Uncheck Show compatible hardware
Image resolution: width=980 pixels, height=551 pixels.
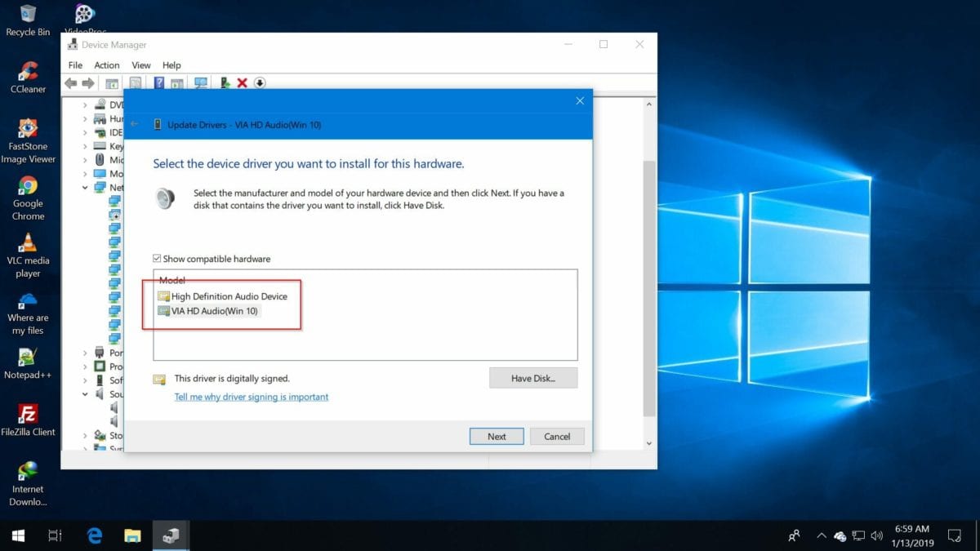158,259
